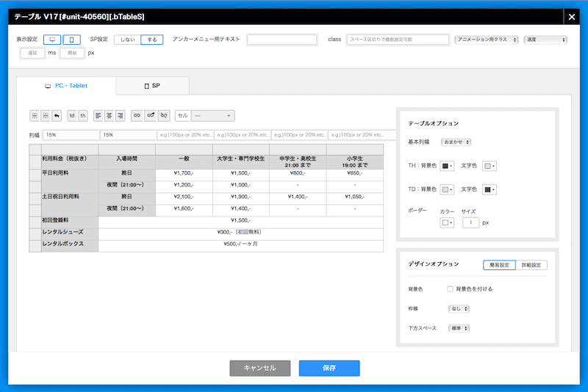588x392 pixels.
Task: Switch design options to 簡易設定
Action: coord(500,265)
